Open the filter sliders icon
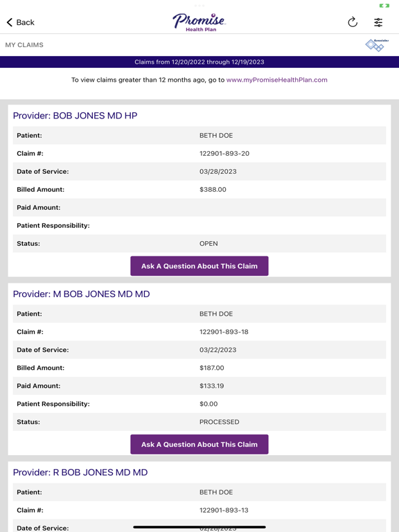 pyautogui.click(x=378, y=22)
